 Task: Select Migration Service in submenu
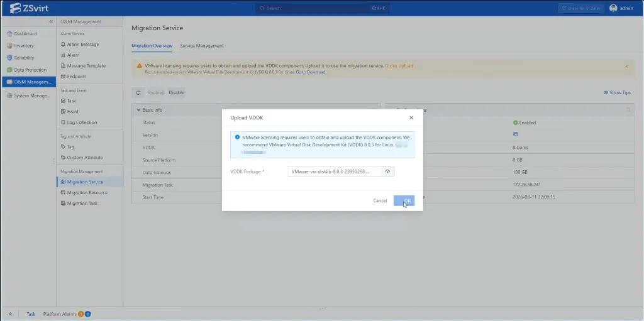tap(89, 182)
